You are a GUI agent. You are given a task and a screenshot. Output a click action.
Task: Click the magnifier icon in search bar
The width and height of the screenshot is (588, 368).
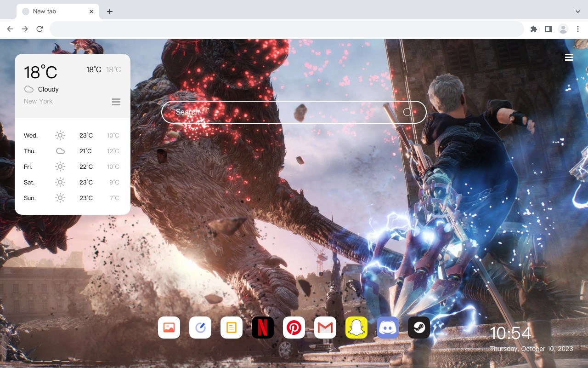pos(407,112)
